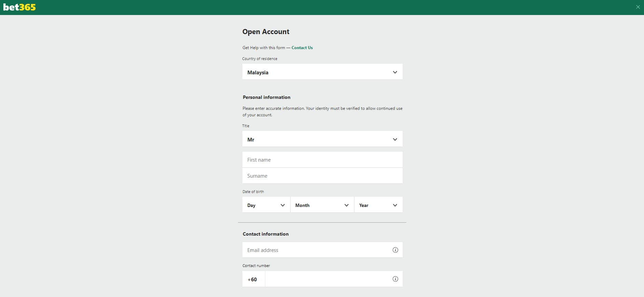The width and height of the screenshot is (644, 297).
Task: Click the Title label above Mr
Action: click(x=246, y=126)
